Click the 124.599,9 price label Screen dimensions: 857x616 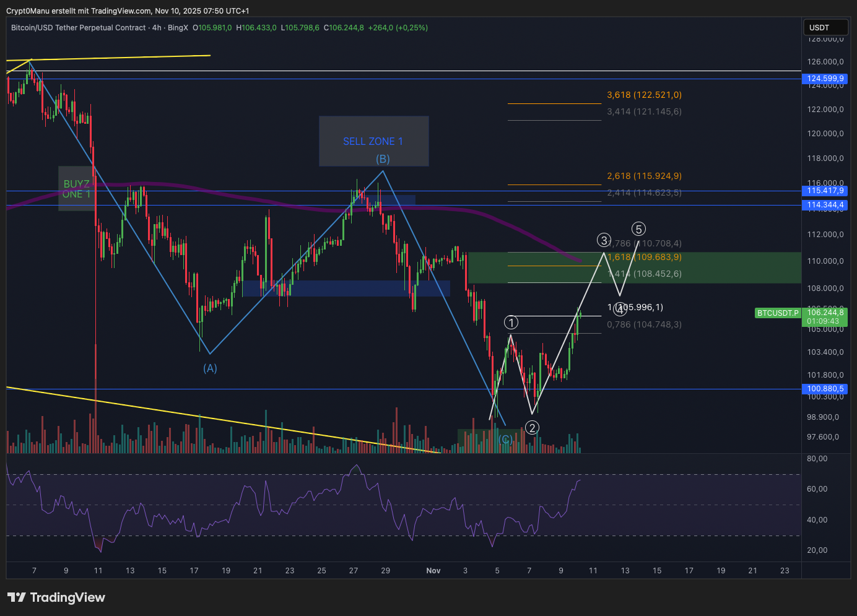coord(826,79)
